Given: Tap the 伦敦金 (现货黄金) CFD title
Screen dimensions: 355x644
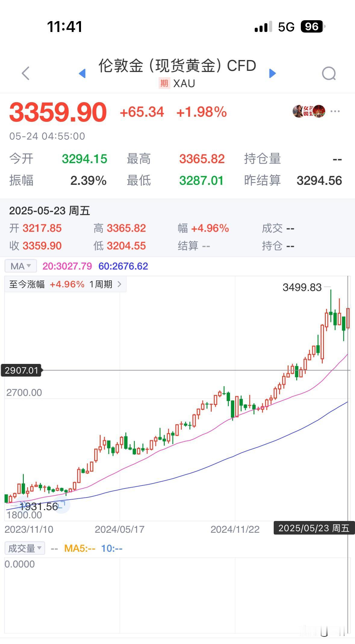Looking at the screenshot, I should 177,65.
